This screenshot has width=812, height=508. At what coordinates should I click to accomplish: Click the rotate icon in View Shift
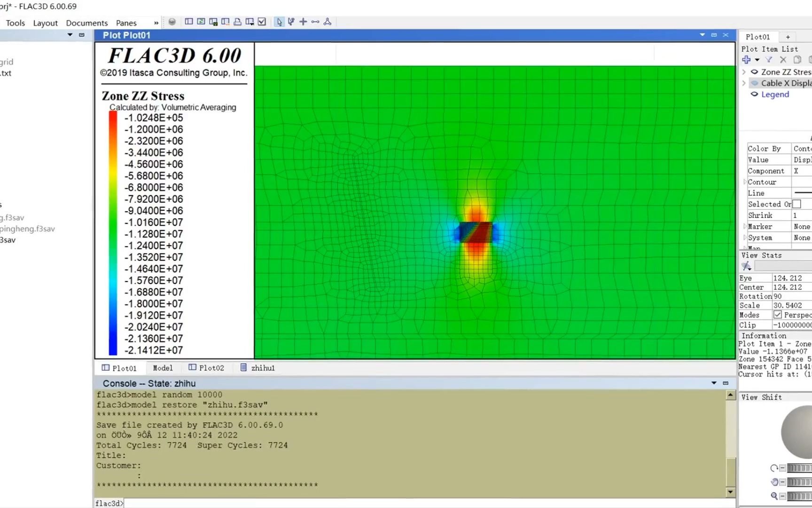[x=774, y=468]
